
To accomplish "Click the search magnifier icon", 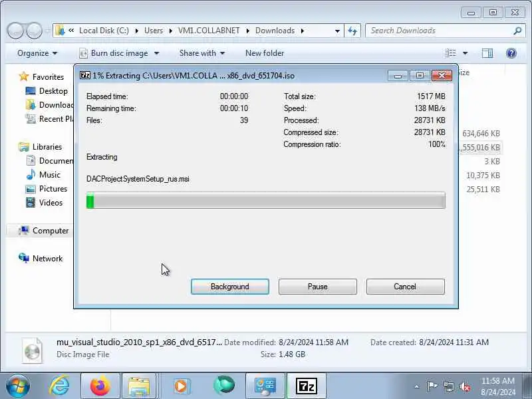I will [x=517, y=31].
